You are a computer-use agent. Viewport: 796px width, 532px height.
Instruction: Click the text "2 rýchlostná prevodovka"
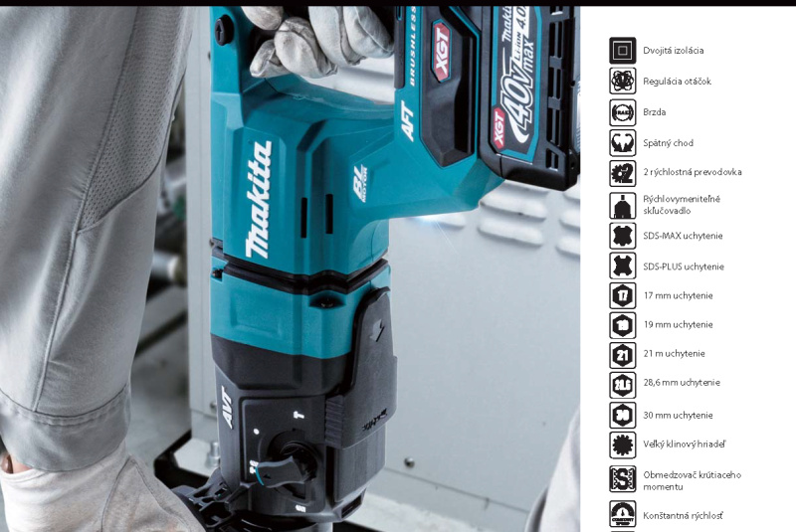[x=693, y=172]
